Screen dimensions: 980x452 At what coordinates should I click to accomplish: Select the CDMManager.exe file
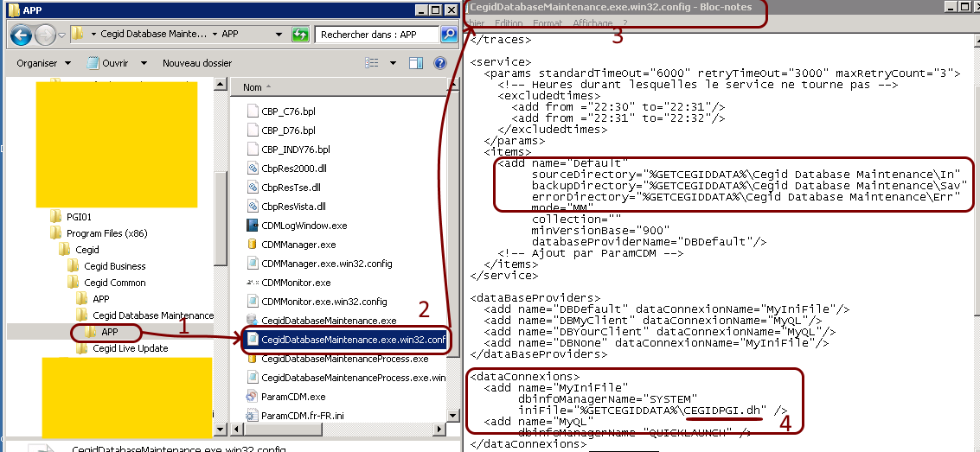(x=298, y=245)
